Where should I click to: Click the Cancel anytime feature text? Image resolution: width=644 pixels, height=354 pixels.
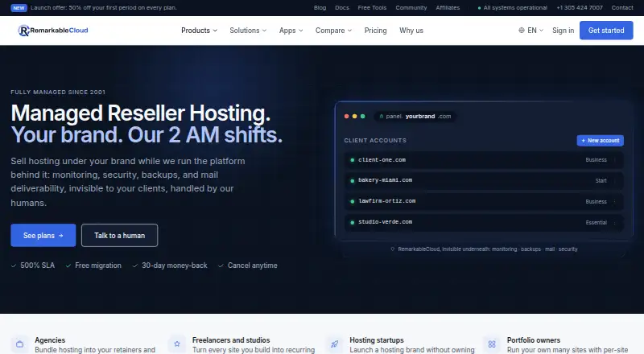point(253,265)
